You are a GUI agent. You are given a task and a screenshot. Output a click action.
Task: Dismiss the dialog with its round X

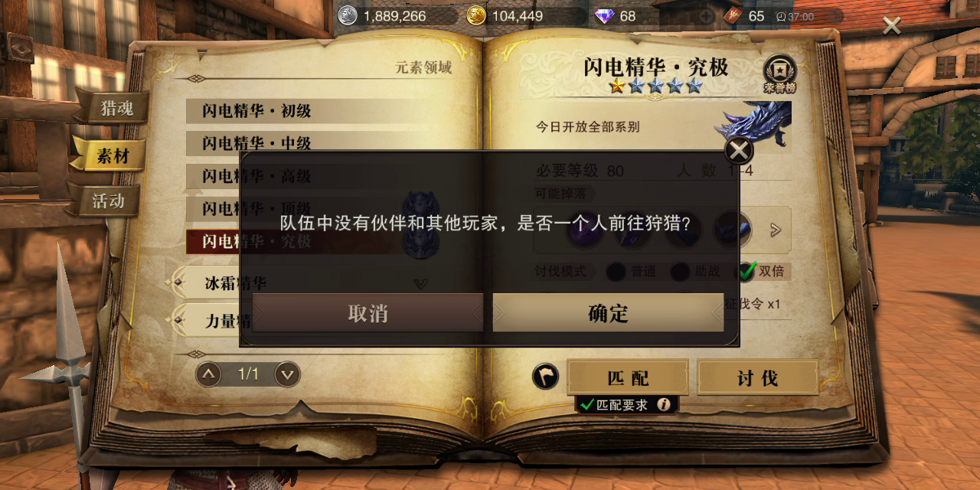pos(739,150)
